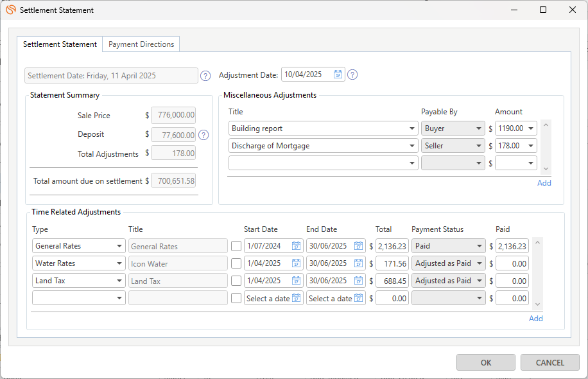Click the Land Tax total amount field
This screenshot has height=379, width=588.
392,281
